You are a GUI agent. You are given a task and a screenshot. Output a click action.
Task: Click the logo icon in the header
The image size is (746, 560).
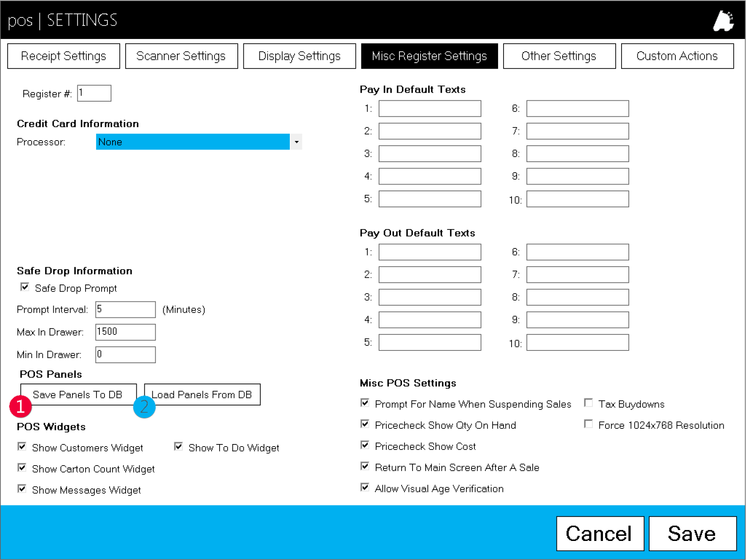point(724,20)
